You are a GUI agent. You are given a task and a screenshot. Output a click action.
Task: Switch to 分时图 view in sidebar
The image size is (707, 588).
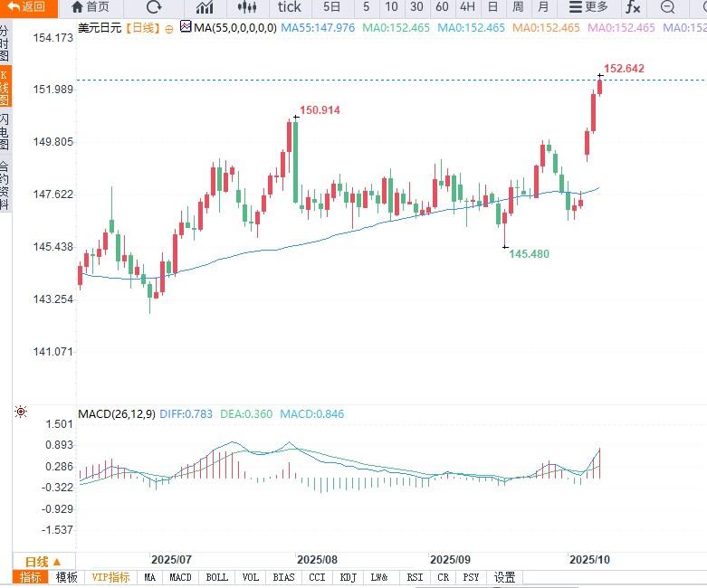5,43
